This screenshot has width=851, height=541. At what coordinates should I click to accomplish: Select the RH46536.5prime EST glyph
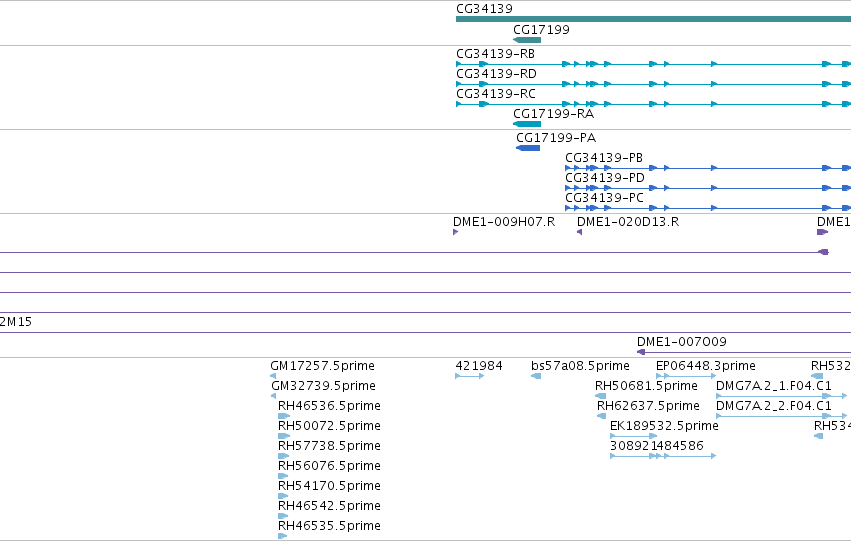283,416
